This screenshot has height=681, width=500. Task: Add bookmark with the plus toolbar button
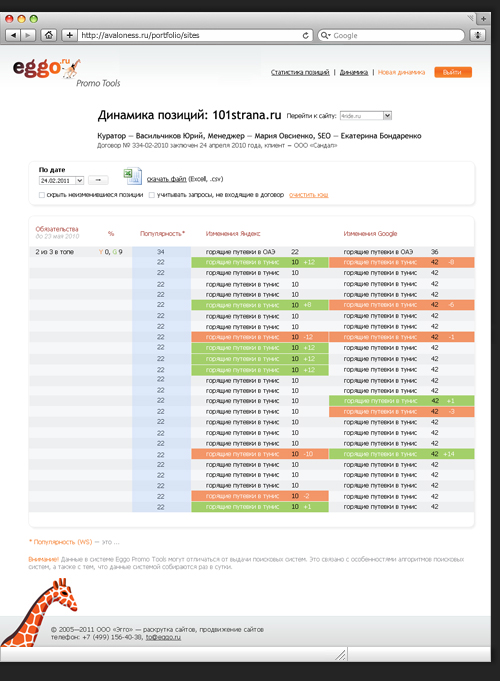70,35
